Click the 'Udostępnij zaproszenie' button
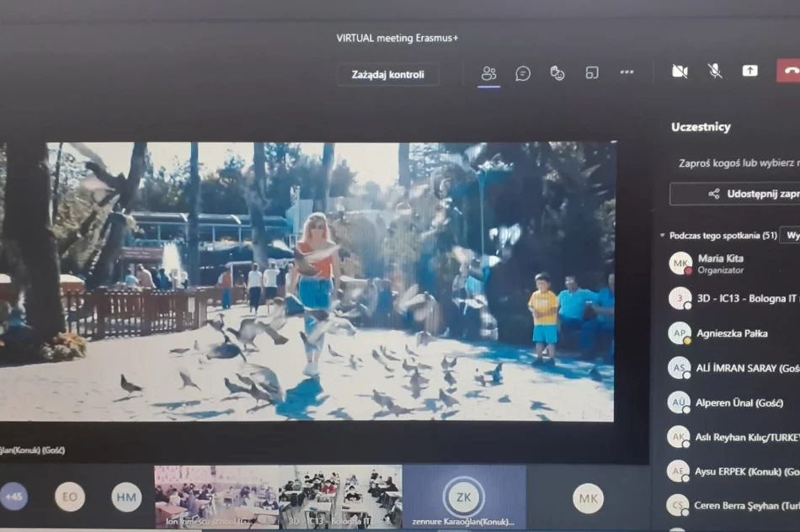800x532 pixels. pos(741,194)
